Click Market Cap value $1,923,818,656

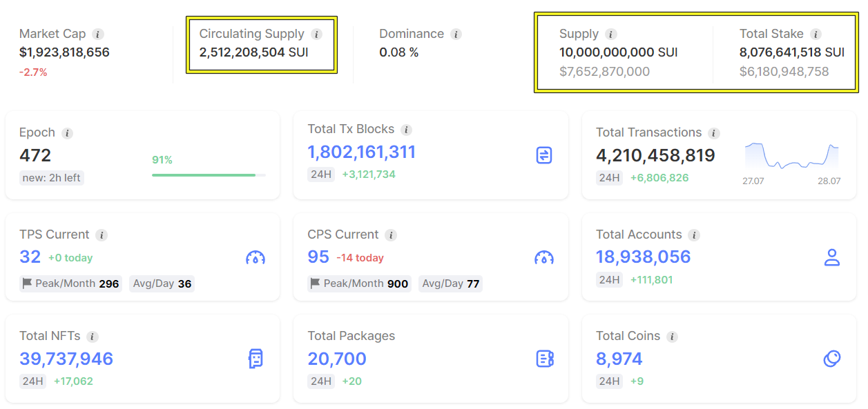point(64,52)
